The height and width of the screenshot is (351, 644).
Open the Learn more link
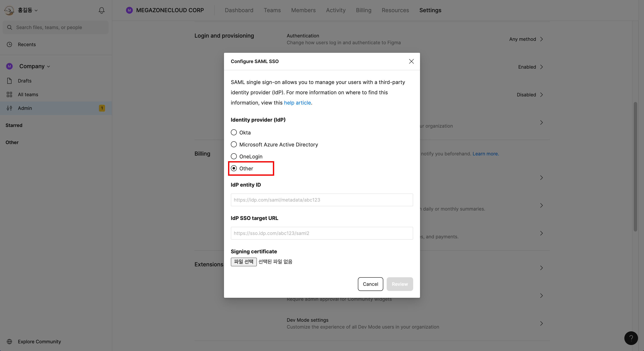pos(486,154)
